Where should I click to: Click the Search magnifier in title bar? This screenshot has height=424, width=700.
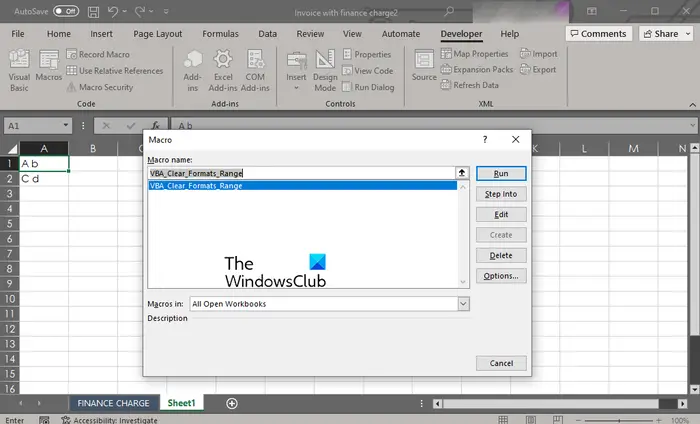point(449,11)
